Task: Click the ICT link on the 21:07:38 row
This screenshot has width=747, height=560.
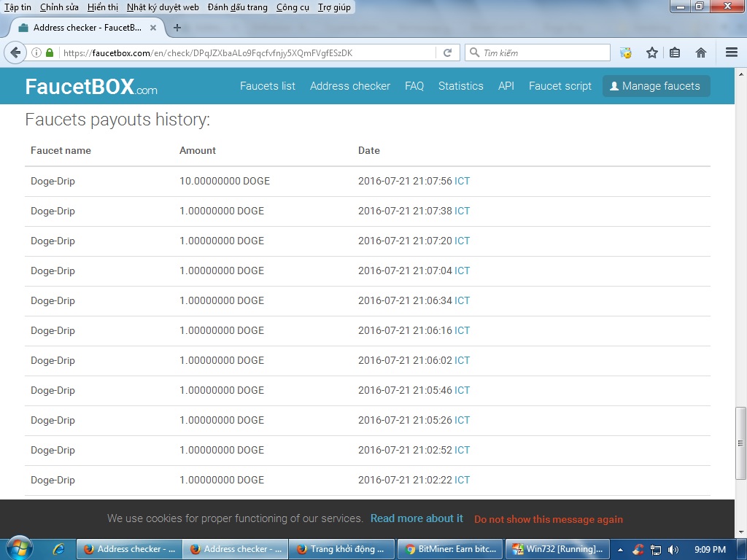Action: [462, 211]
